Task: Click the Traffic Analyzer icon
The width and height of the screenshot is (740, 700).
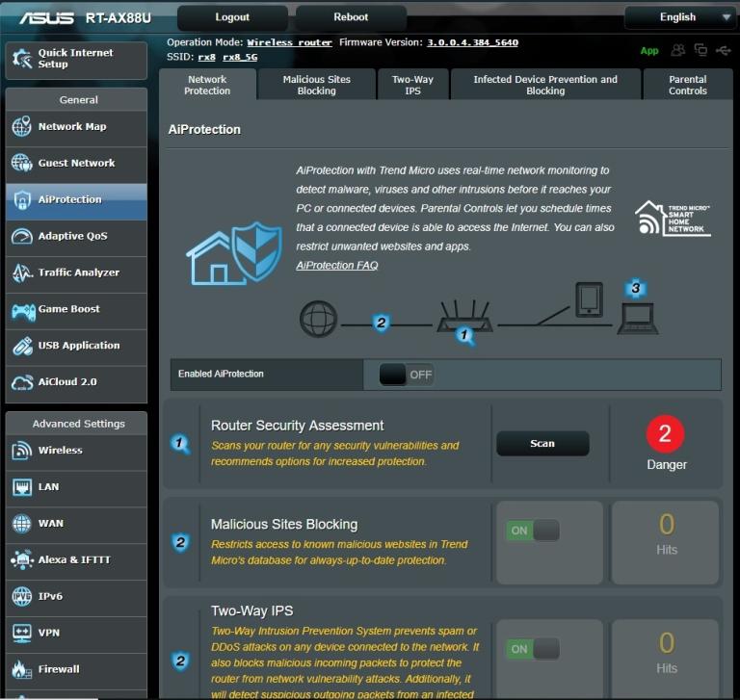Action: (x=22, y=272)
